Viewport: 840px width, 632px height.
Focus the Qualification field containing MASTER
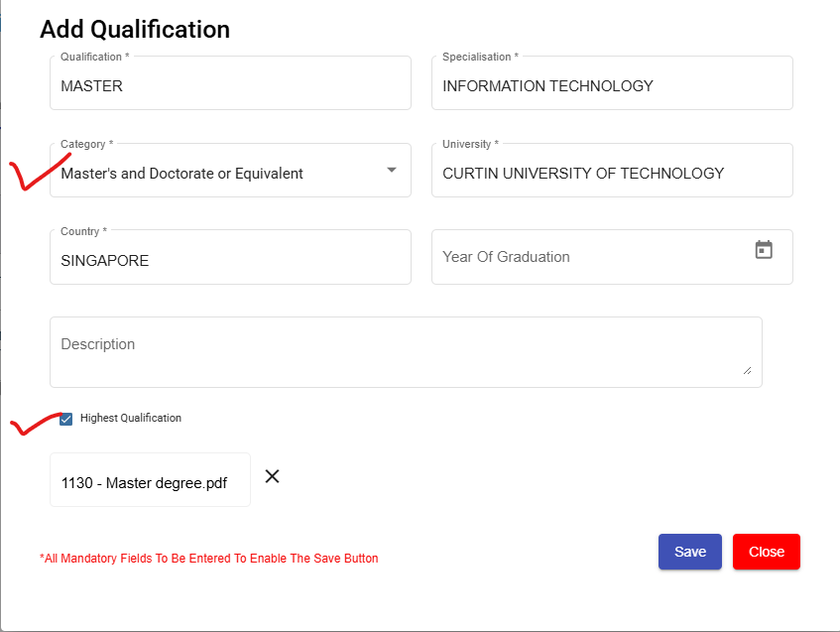(x=230, y=86)
